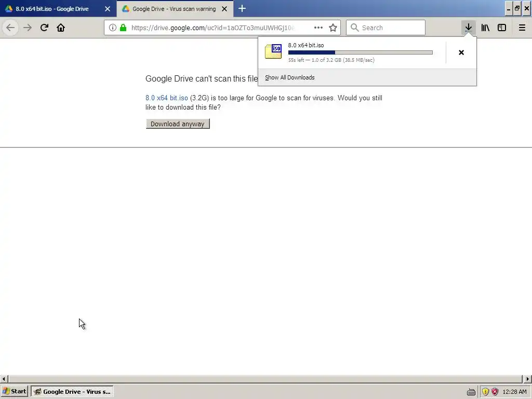Select Google Drive - Virus scan warning tab
Image resolution: width=532 pixels, height=399 pixels.
175,8
